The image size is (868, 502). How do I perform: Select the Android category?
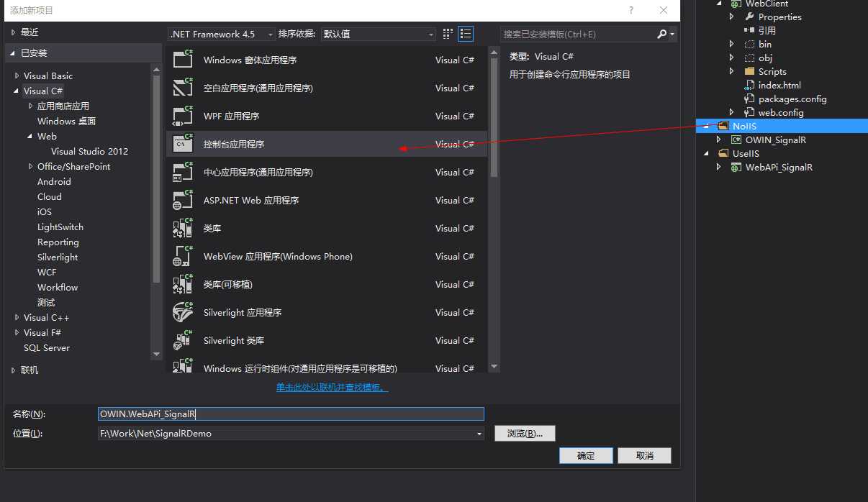point(54,181)
